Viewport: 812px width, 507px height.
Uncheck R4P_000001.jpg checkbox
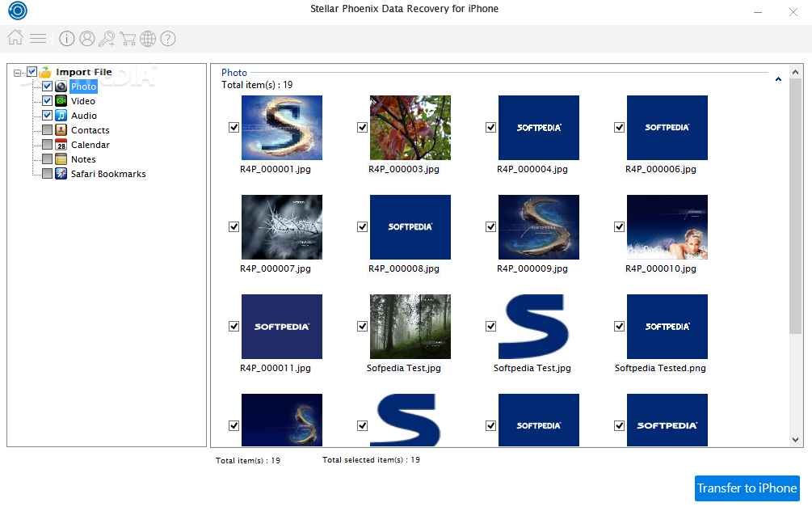click(234, 127)
